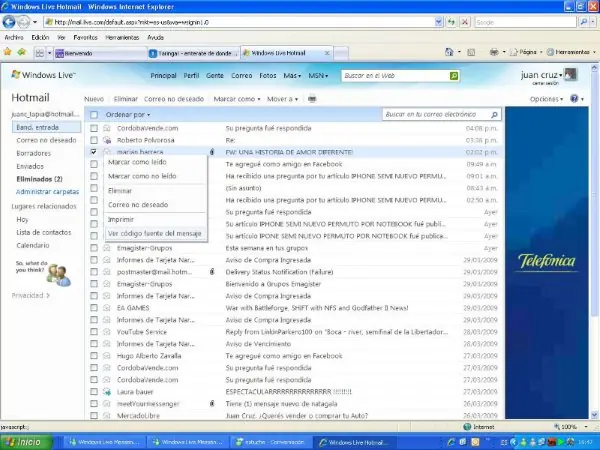Click envelope icon of Laura bauer message
The height and width of the screenshot is (450, 600).
point(107,391)
